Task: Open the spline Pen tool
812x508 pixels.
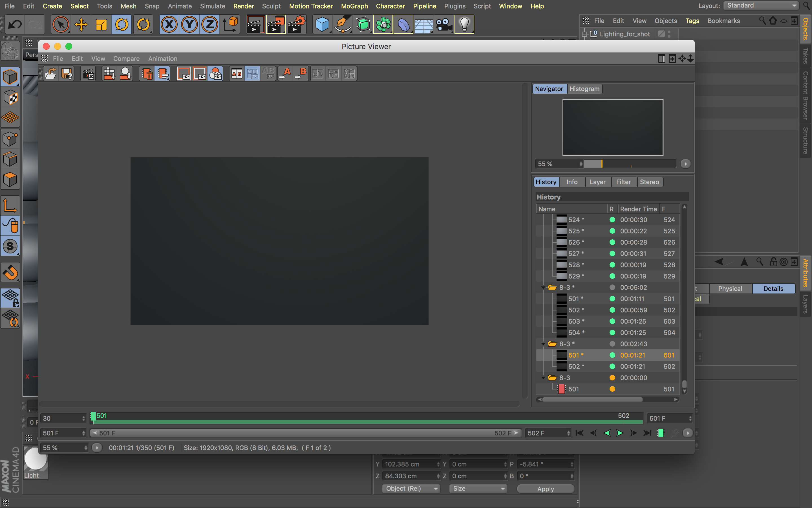Action: (x=343, y=24)
